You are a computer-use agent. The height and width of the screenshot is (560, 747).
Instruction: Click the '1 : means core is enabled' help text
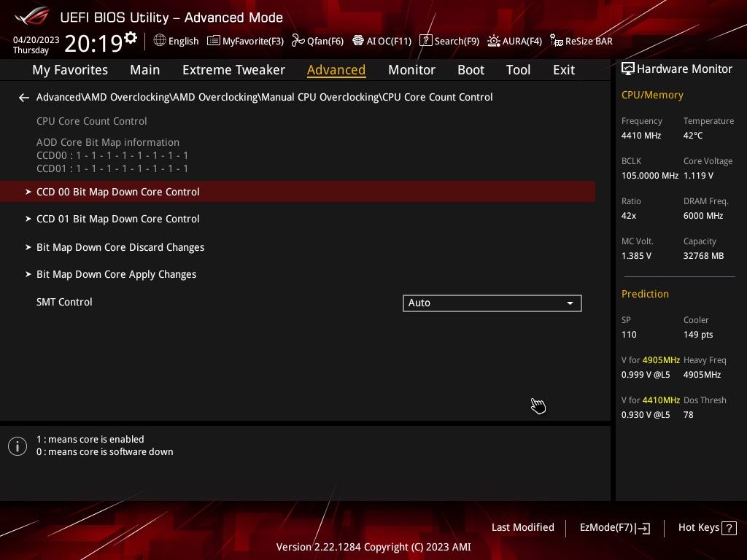pos(90,439)
